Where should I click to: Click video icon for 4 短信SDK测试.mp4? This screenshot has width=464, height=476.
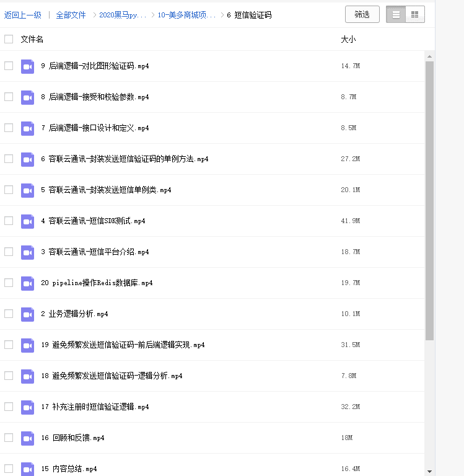(x=27, y=221)
